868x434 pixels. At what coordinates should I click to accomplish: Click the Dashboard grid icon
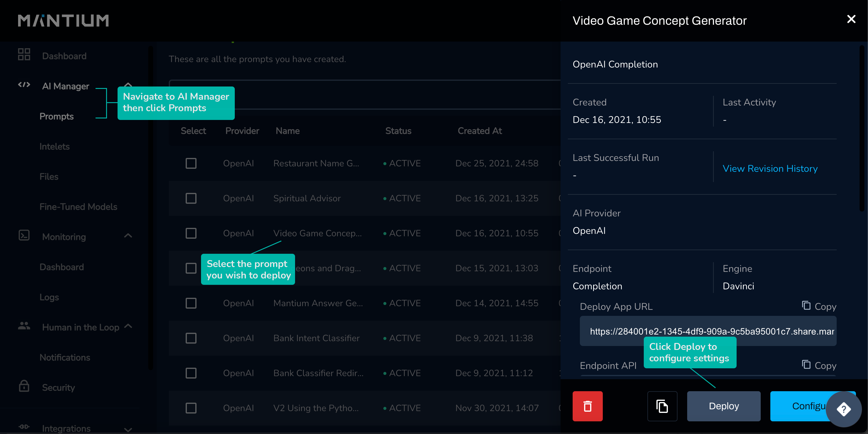click(x=24, y=55)
